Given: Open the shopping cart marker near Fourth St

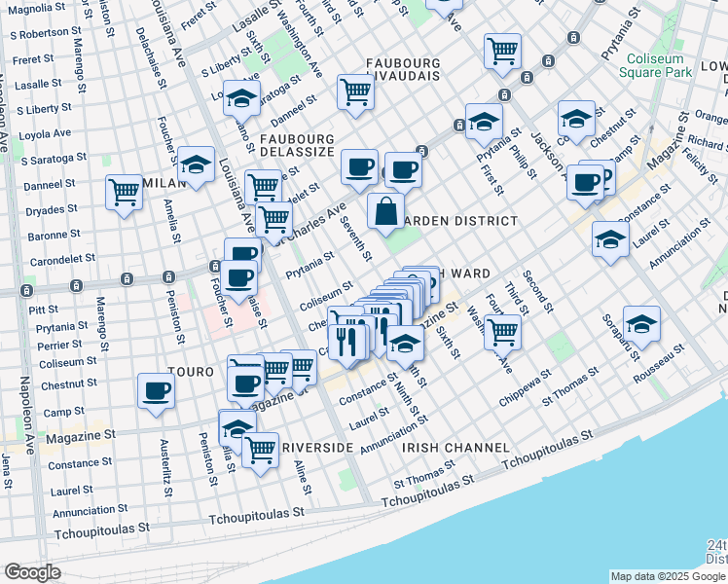Looking at the screenshot, I should 502,333.
